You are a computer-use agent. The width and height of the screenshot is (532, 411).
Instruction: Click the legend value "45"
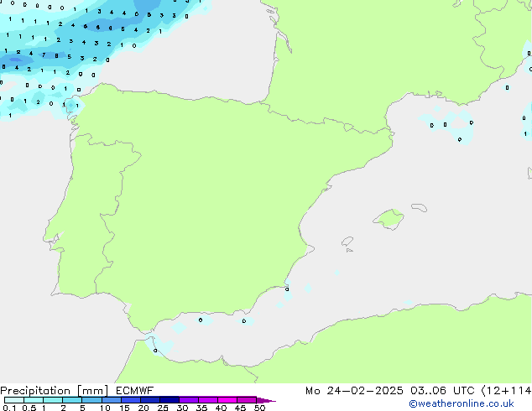[x=240, y=408]
